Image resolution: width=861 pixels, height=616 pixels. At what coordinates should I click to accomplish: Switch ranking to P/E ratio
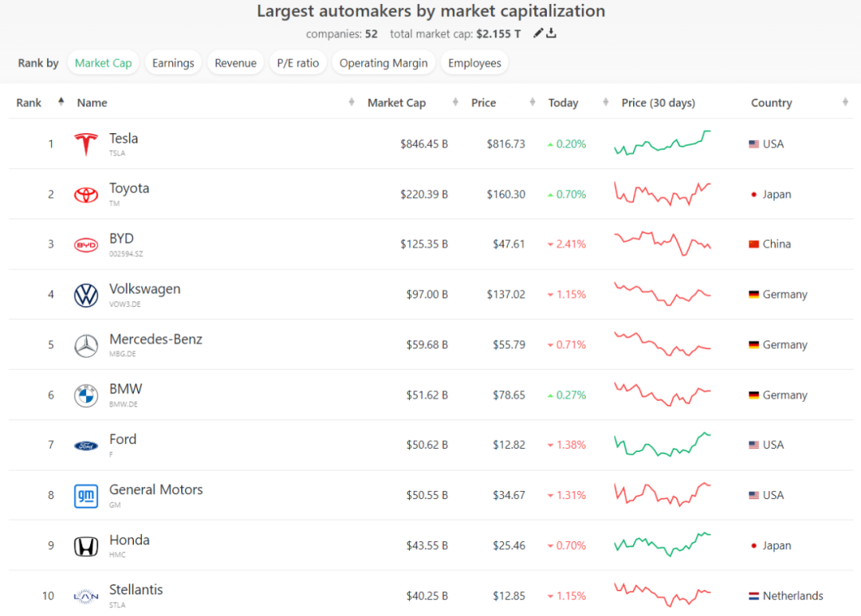point(297,63)
